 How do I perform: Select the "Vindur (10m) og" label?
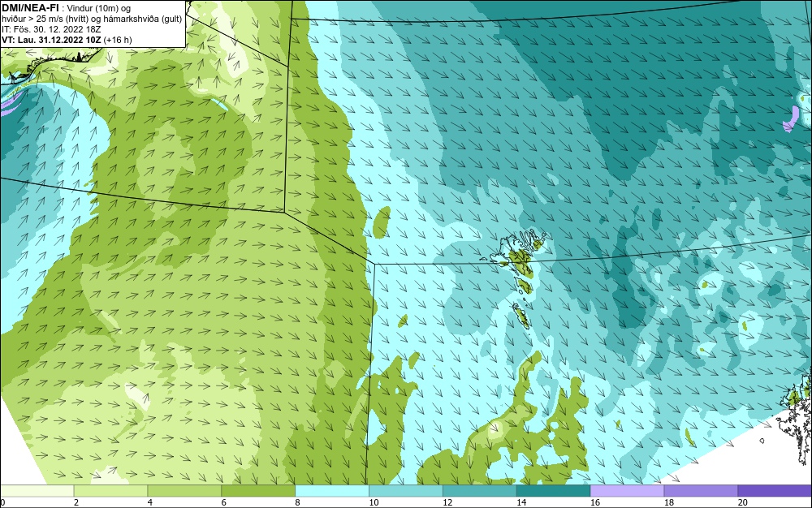click(x=97, y=8)
